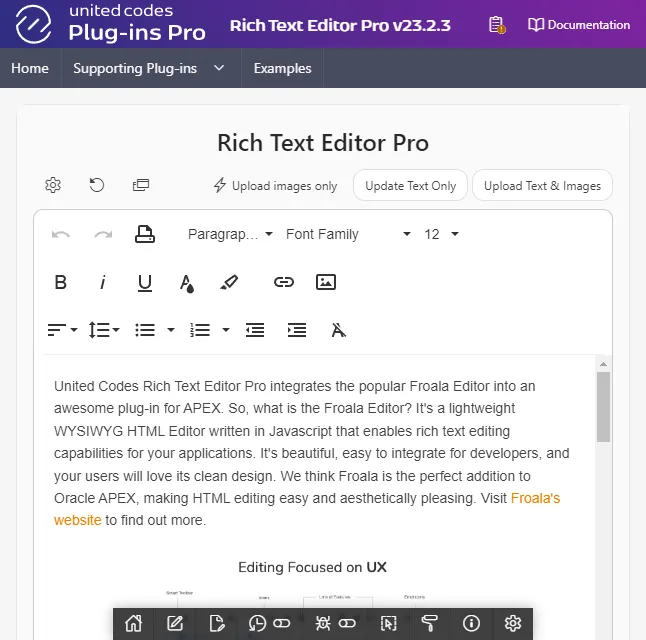This screenshot has height=640, width=646.
Task: Click the Print icon in editor toolbar
Action: click(x=145, y=234)
